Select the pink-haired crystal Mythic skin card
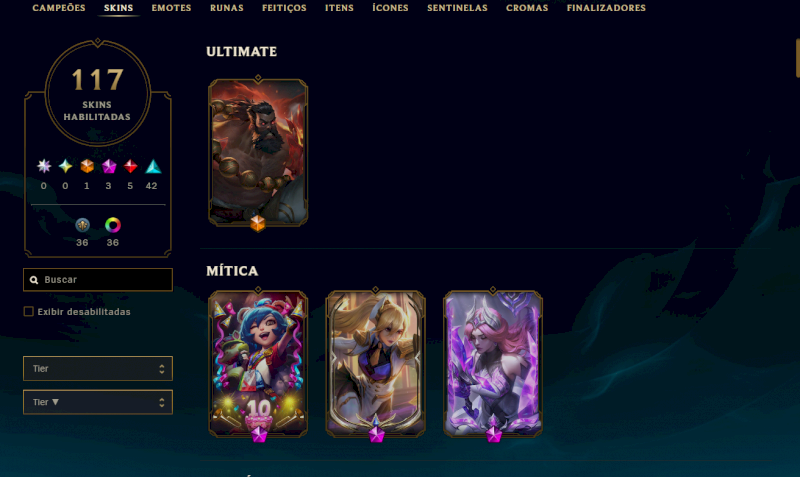The height and width of the screenshot is (477, 800). click(x=493, y=364)
